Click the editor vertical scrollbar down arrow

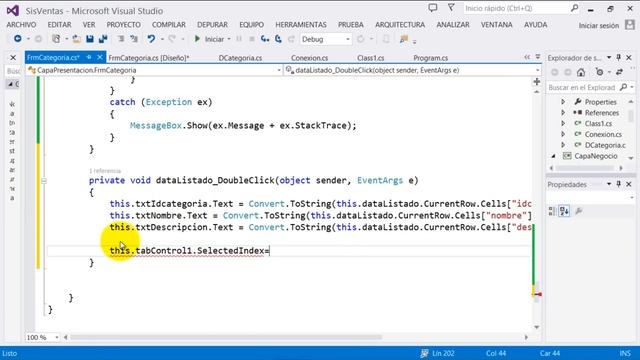(537, 327)
